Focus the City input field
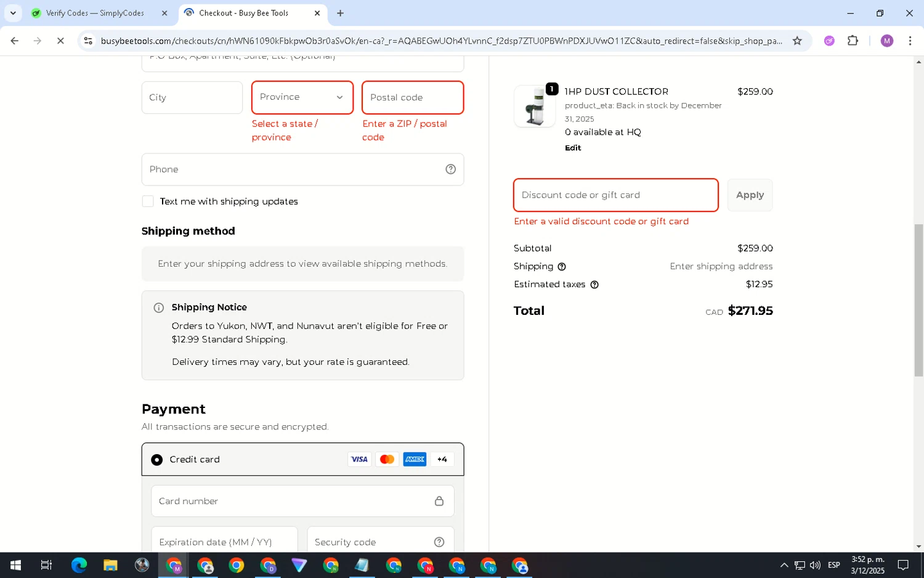 [x=192, y=97]
